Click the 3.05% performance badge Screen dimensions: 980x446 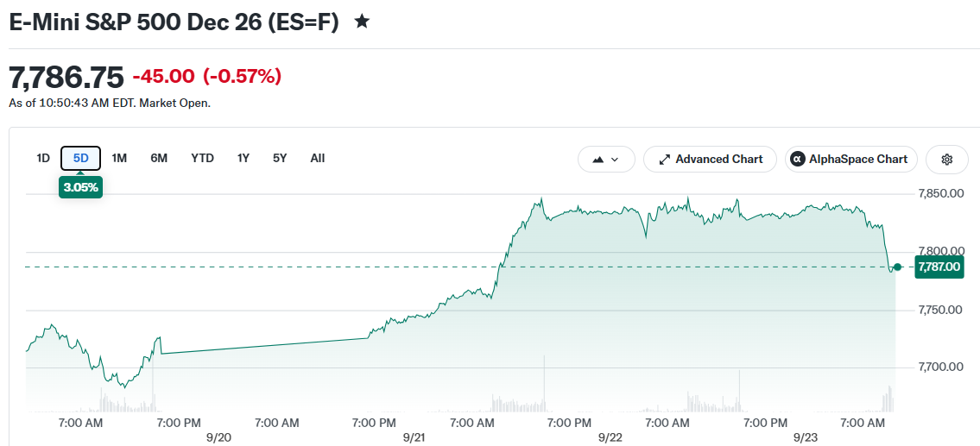pos(80,187)
